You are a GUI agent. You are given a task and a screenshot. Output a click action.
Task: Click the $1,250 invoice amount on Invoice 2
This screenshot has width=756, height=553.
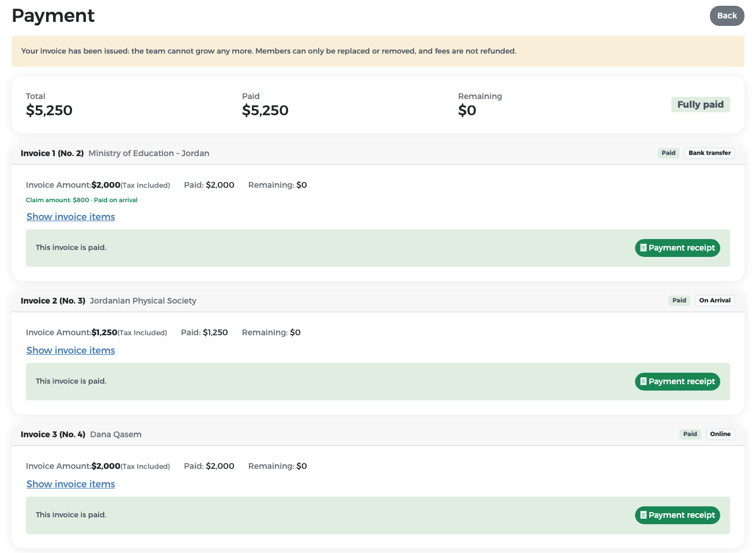(x=104, y=332)
